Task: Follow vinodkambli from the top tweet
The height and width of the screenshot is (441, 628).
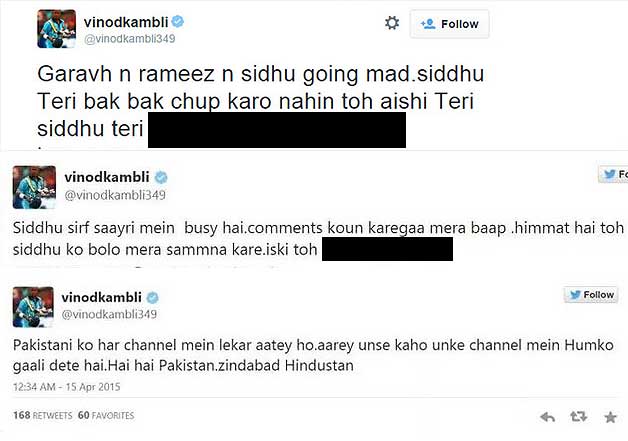Action: (449, 24)
